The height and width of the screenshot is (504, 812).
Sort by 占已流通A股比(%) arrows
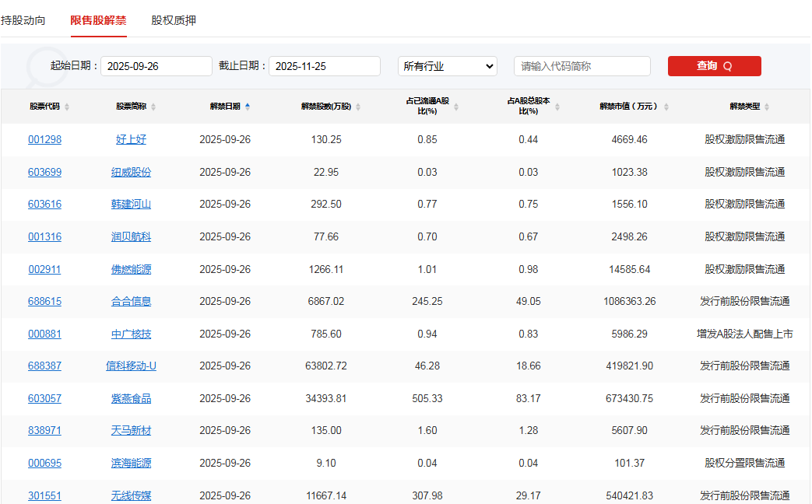point(456,107)
